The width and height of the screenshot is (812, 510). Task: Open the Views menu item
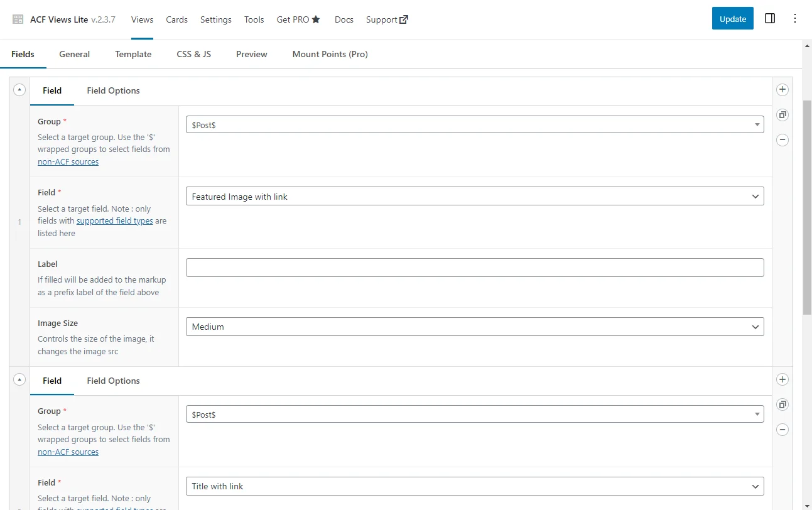coord(143,19)
